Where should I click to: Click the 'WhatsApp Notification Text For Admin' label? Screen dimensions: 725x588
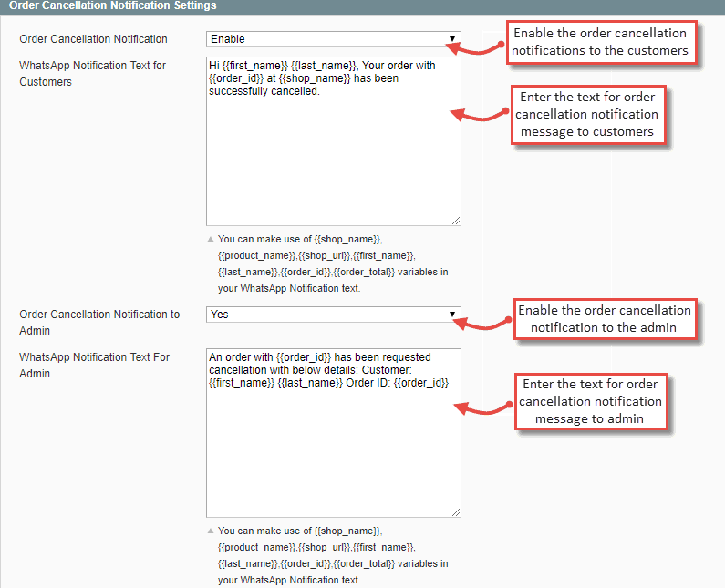pos(94,366)
